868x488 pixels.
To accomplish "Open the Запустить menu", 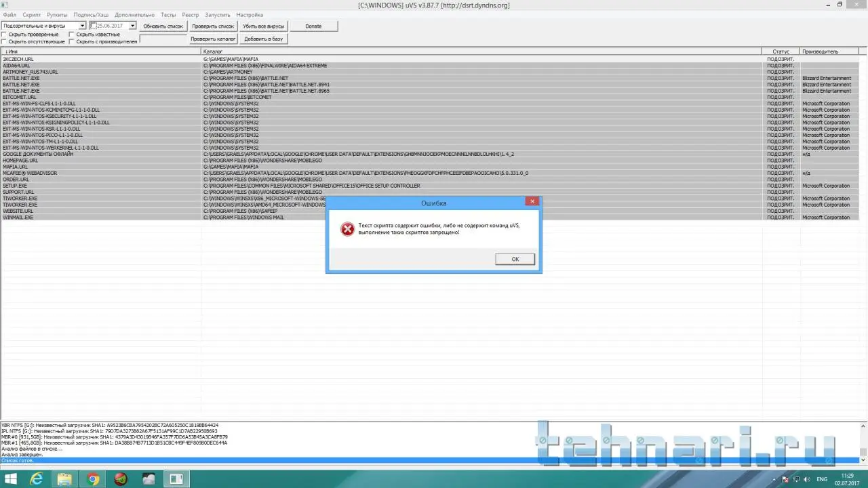I will (x=218, y=15).
